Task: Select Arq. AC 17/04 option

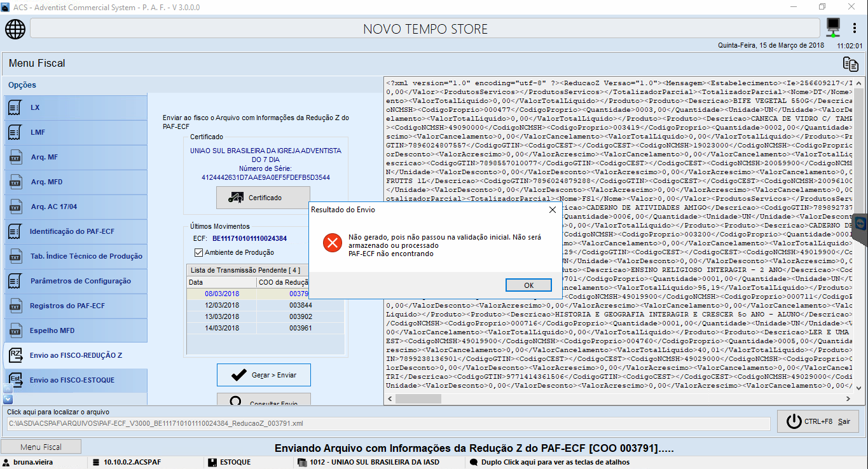Action: (x=75, y=207)
